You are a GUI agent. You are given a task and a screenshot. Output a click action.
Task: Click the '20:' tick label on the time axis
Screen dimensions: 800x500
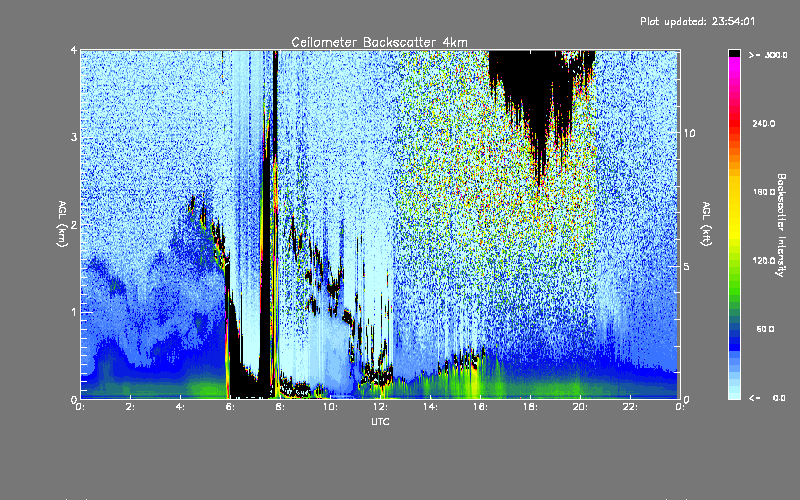click(x=580, y=407)
